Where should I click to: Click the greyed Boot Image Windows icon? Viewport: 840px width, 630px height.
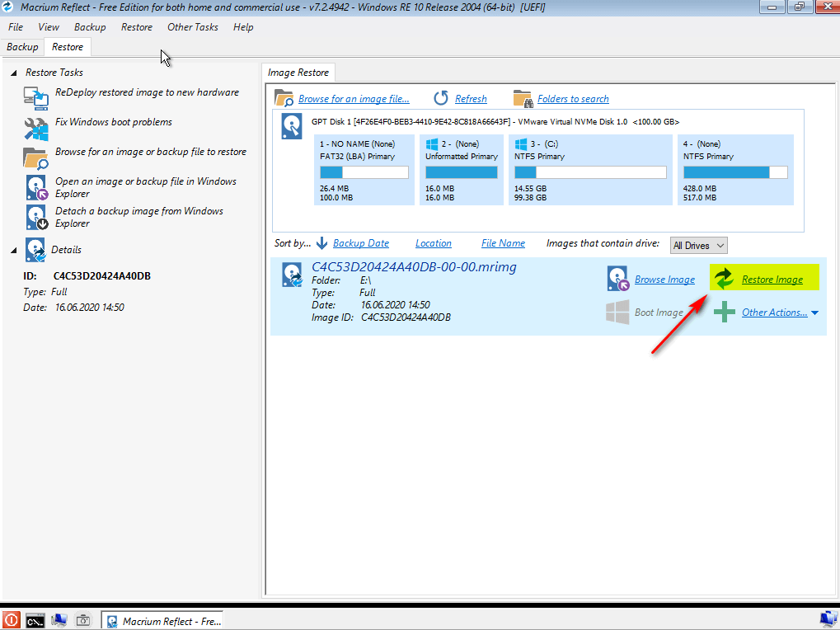pos(617,312)
